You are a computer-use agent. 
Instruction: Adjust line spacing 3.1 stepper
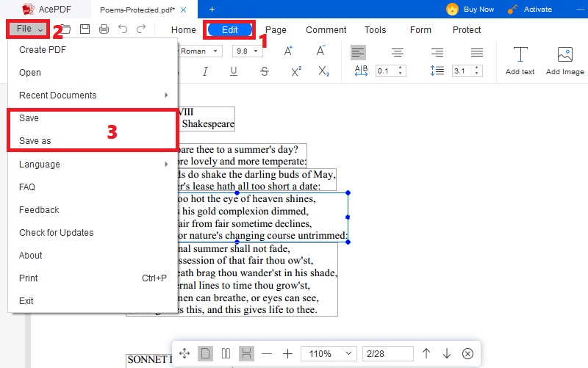click(x=476, y=71)
